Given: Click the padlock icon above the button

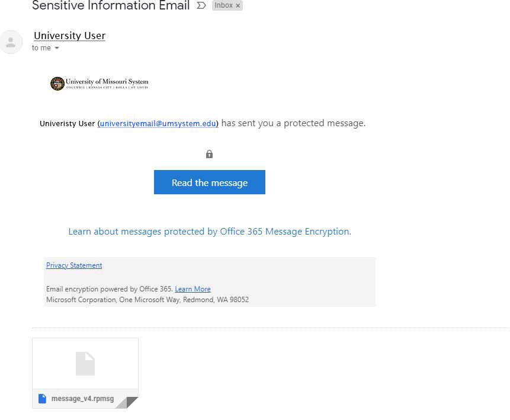Looking at the screenshot, I should pos(209,154).
